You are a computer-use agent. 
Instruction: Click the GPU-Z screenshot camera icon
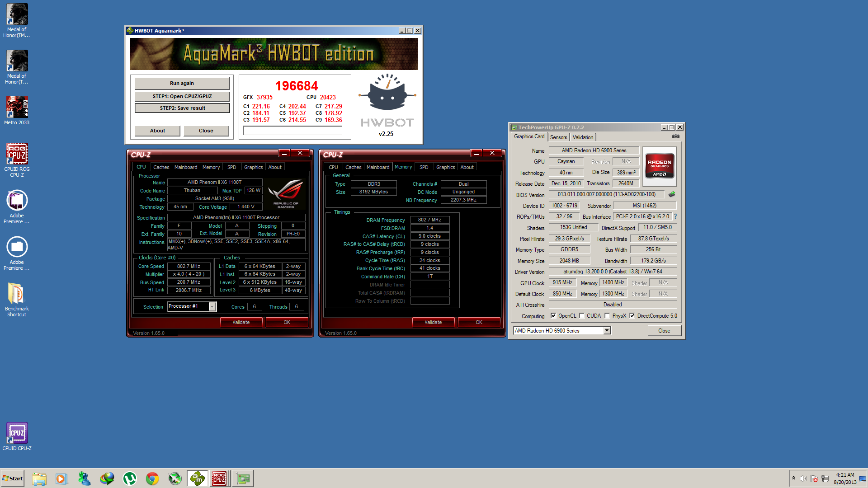[x=675, y=136]
